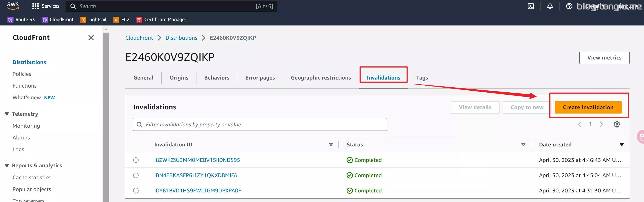The image size is (644, 202).
Task: Select invalidation IBN4EBKASFP6I1ZY1QKXDBMIFA radio button
Action: pyautogui.click(x=136, y=175)
